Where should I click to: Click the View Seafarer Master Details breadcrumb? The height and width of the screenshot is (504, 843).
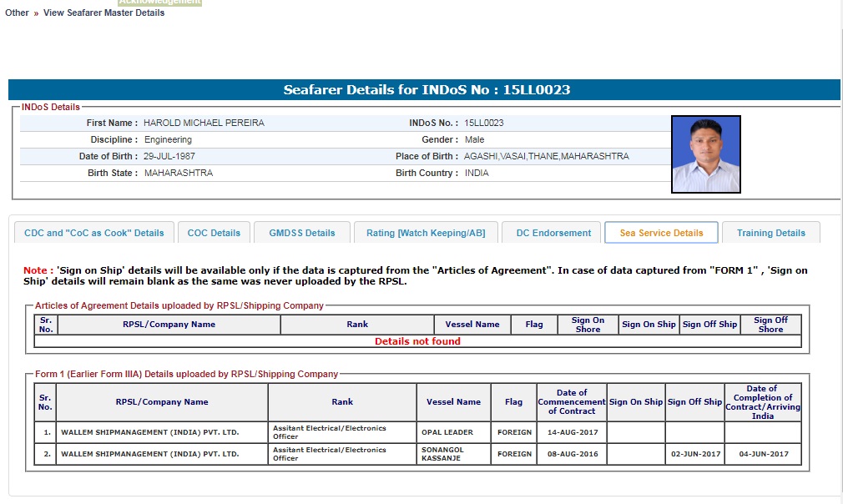[x=103, y=13]
